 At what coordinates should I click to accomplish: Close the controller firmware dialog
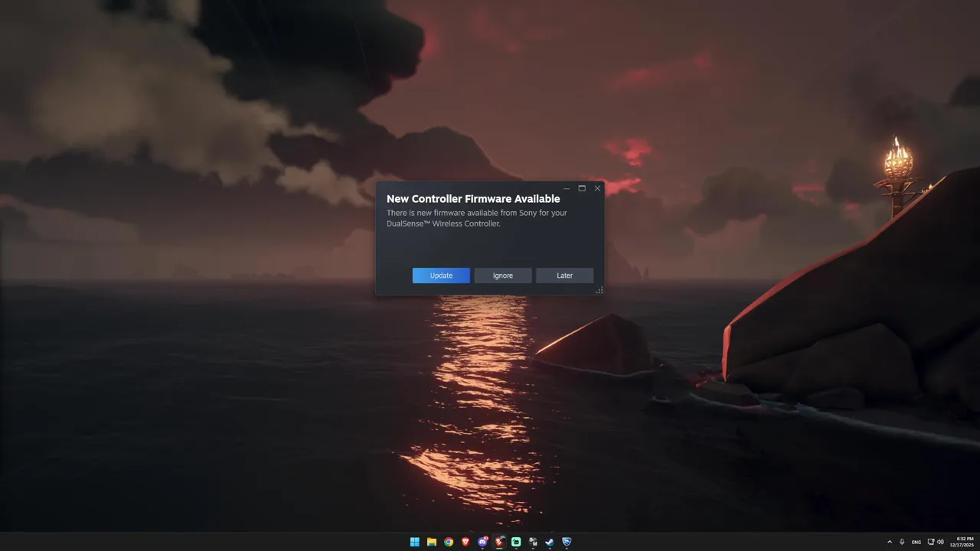pos(597,188)
